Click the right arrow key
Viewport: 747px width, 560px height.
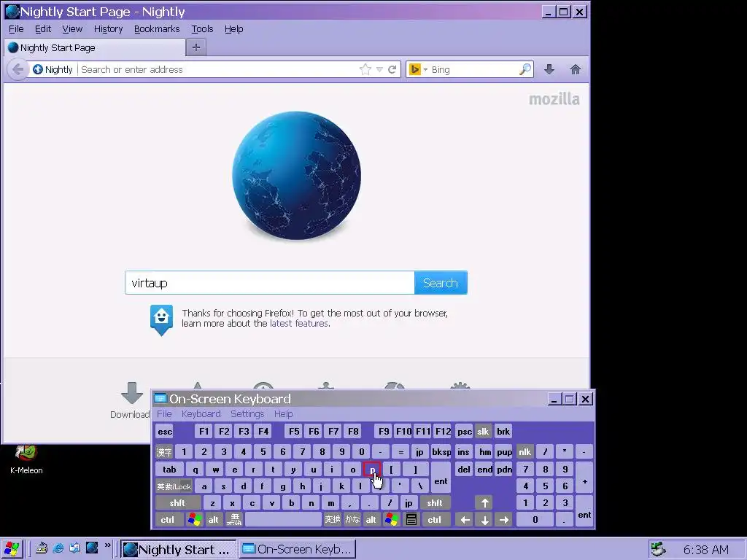(504, 520)
